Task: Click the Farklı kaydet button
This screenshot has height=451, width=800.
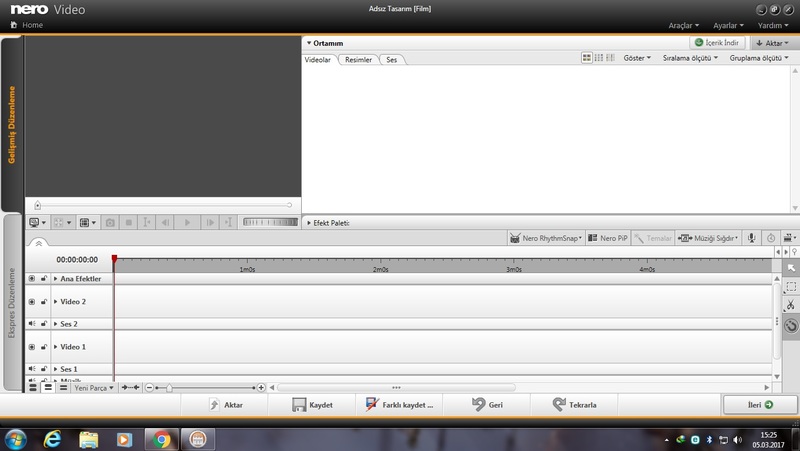Action: coord(399,405)
